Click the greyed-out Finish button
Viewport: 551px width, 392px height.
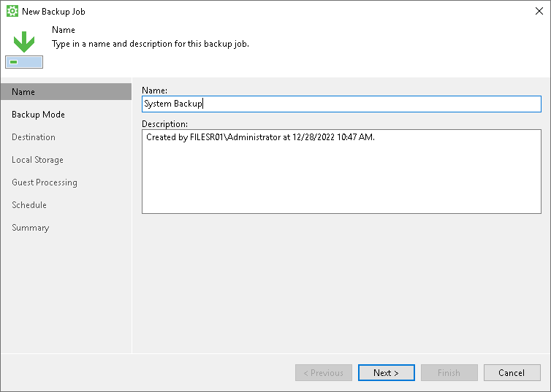coord(449,373)
